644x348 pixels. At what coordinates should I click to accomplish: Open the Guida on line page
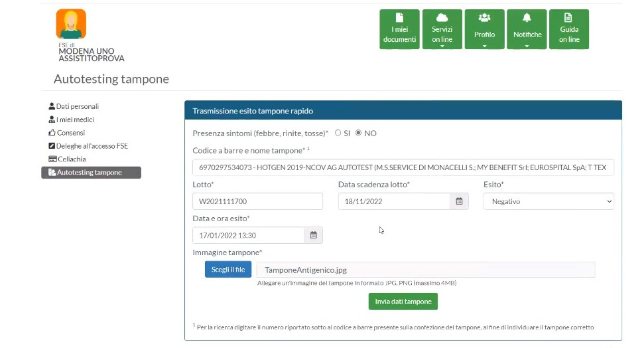point(568,30)
